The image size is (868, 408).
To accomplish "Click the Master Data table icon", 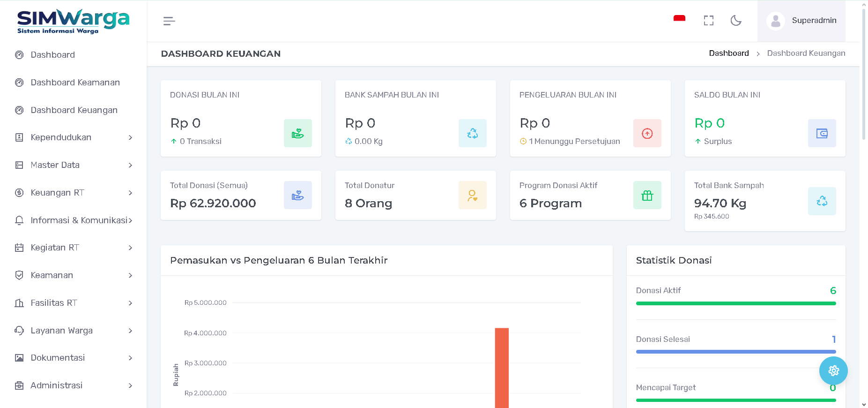I will (x=19, y=165).
